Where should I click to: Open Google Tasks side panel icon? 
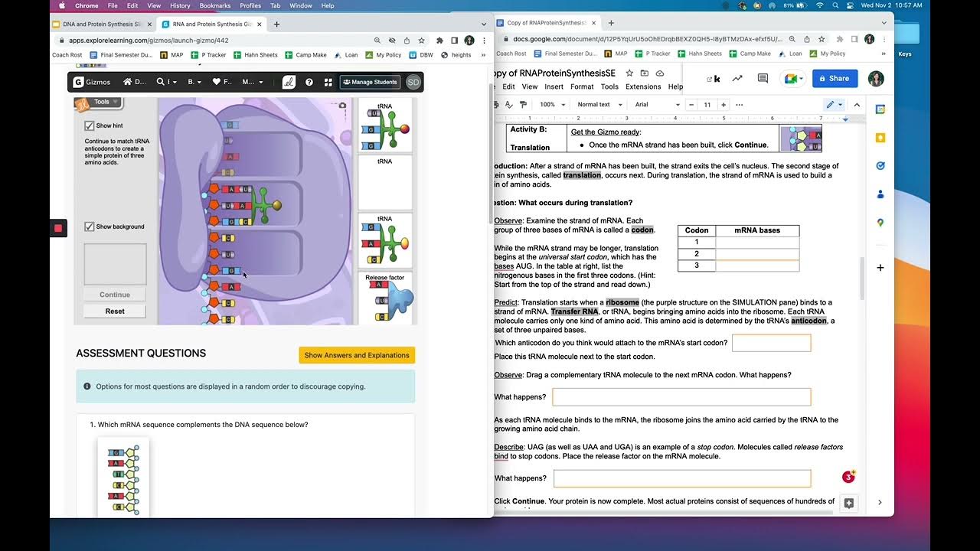click(x=880, y=165)
